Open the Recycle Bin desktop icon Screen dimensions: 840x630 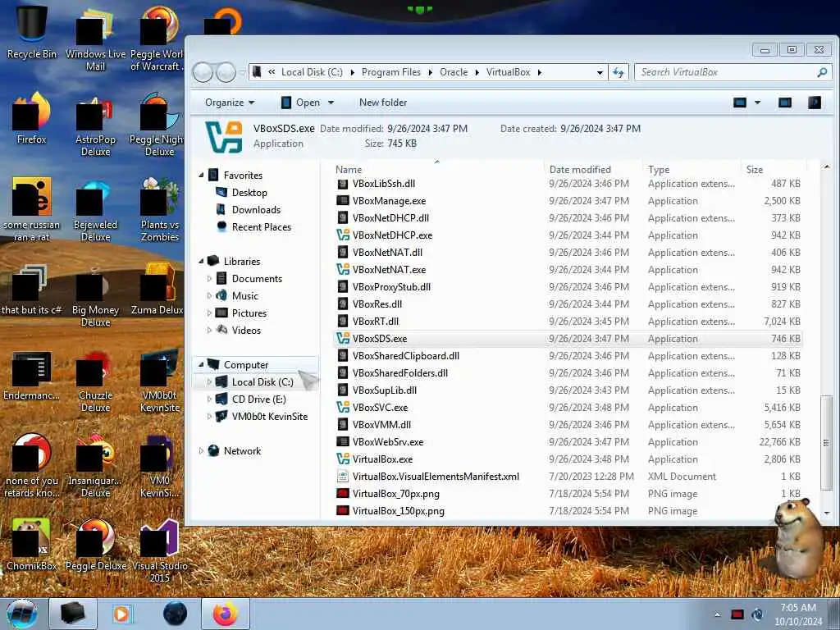tap(32, 32)
